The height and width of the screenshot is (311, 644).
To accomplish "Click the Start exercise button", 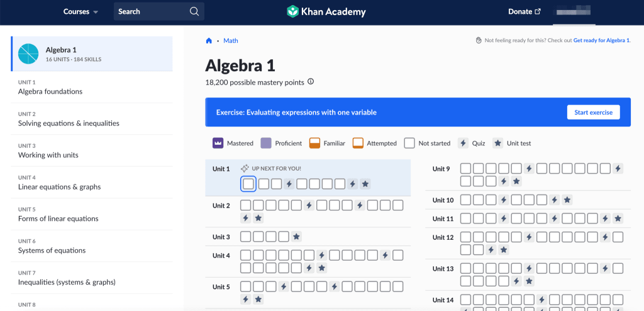I will 594,112.
